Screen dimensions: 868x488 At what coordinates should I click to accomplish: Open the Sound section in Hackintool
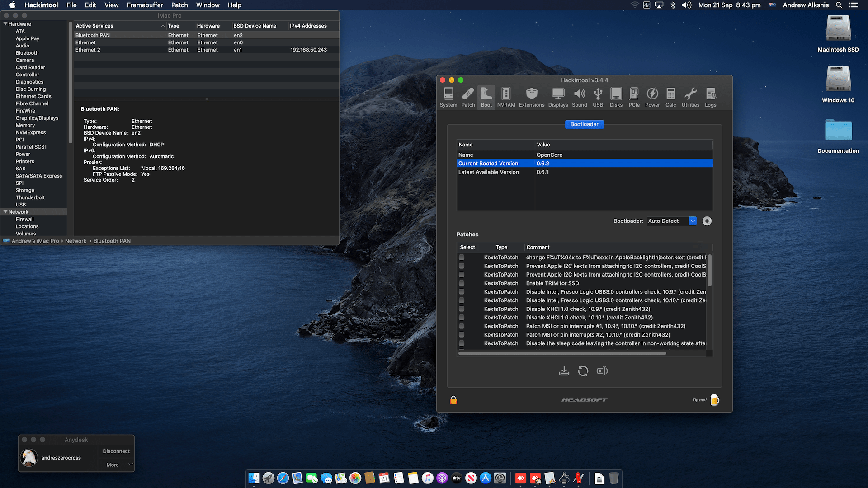pyautogui.click(x=580, y=97)
